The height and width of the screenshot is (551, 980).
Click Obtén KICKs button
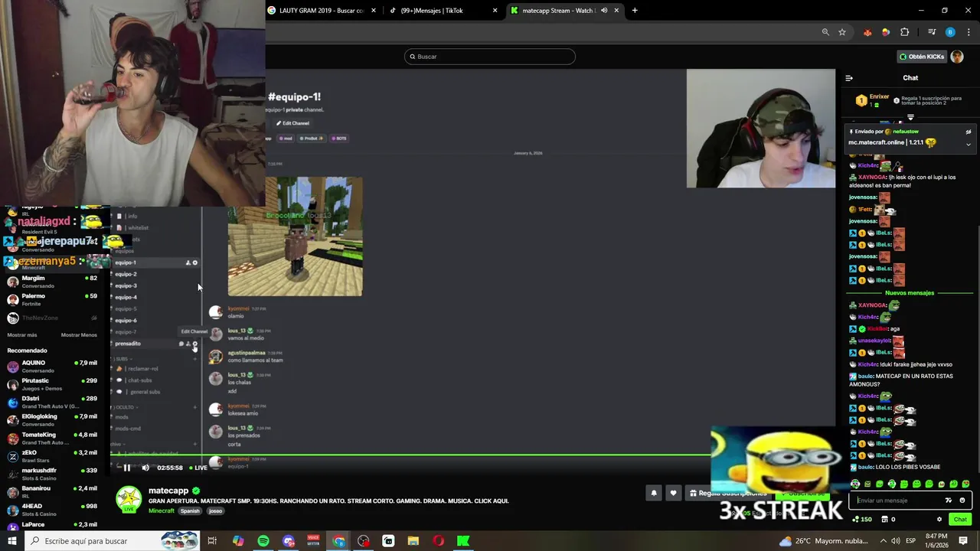click(922, 57)
